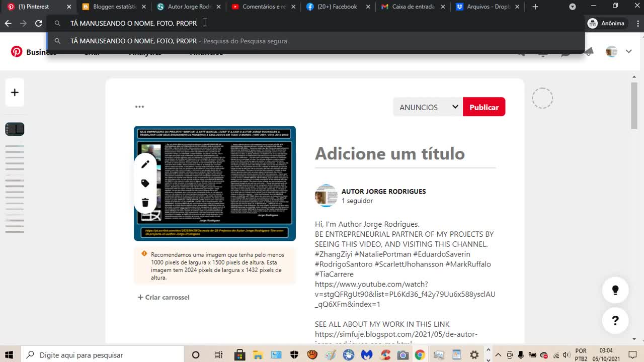The height and width of the screenshot is (362, 644).
Task: Click the Publicar button
Action: click(x=484, y=107)
